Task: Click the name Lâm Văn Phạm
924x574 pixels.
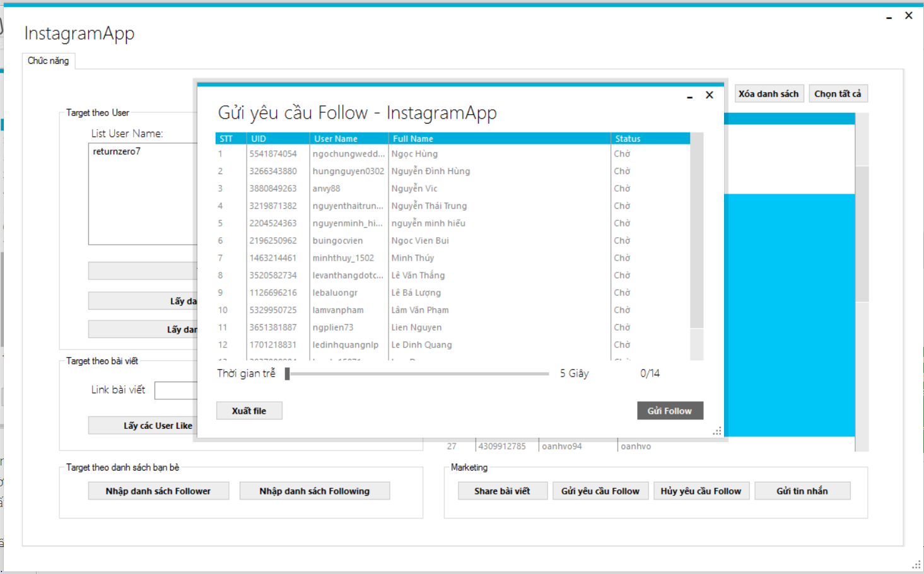Action: pos(420,310)
